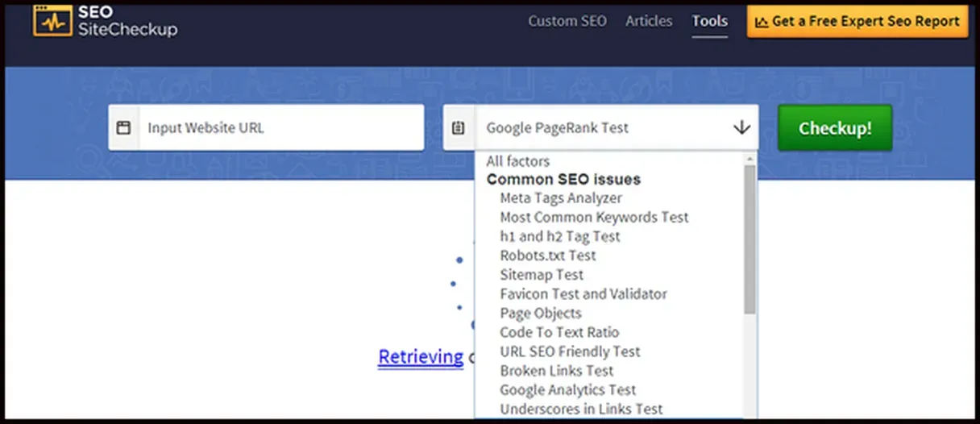Screen dimensions: 980x424
Task: Select All factors from the list
Action: (517, 161)
